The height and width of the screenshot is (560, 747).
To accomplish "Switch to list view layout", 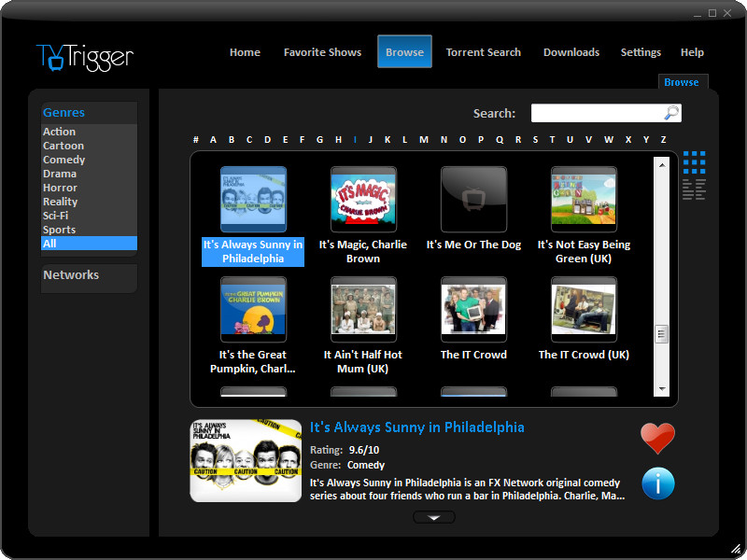I will (x=694, y=189).
